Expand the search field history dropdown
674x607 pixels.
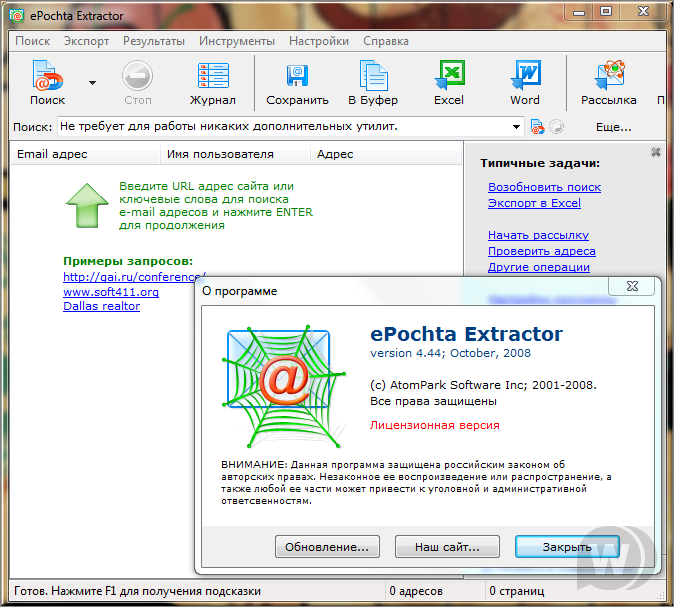pos(516,127)
